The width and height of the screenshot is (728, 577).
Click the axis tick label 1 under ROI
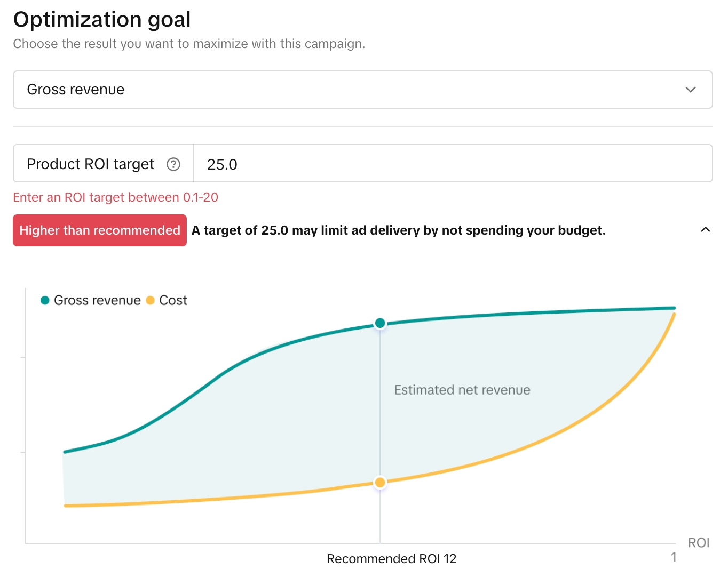coord(674,557)
